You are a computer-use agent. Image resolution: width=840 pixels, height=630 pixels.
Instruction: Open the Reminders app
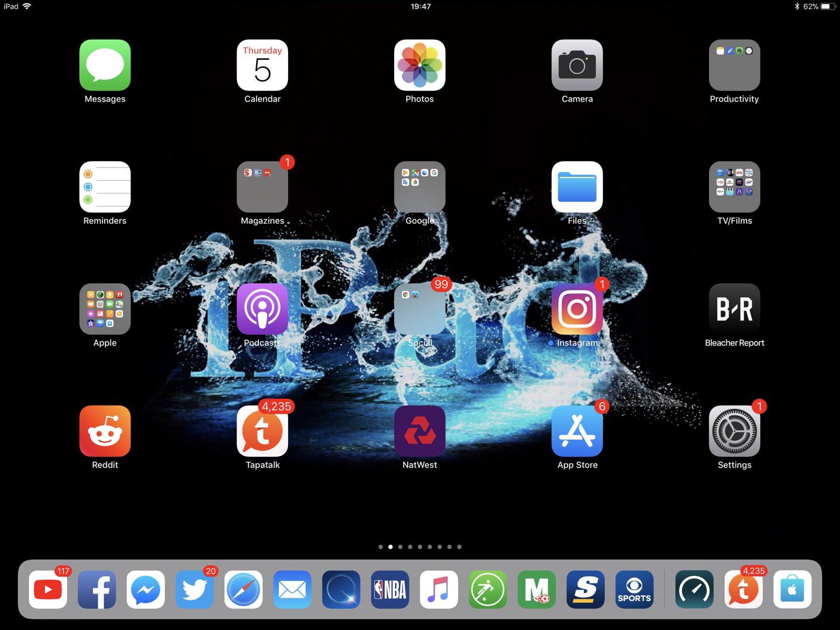105,187
